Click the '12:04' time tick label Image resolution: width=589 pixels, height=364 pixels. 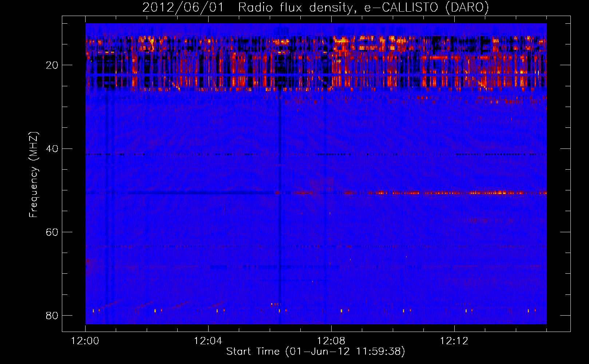(208, 341)
